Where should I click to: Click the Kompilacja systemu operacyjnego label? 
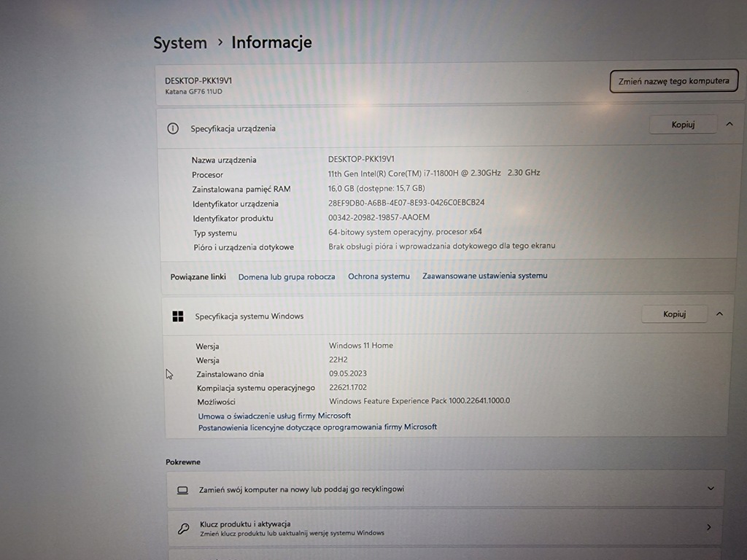point(256,388)
